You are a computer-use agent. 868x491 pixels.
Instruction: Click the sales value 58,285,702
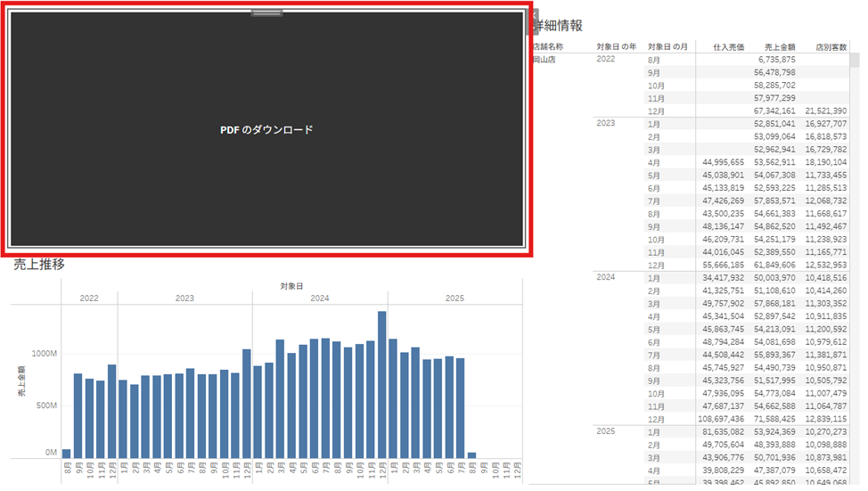point(775,86)
